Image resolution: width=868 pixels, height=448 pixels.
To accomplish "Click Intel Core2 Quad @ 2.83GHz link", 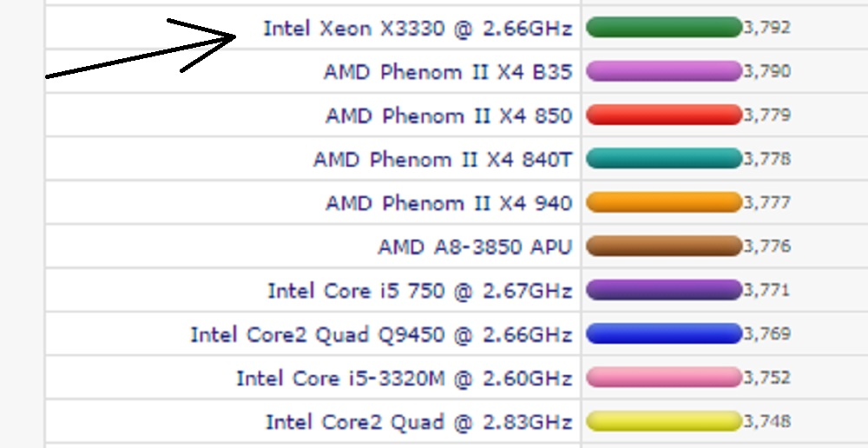I will tap(418, 423).
